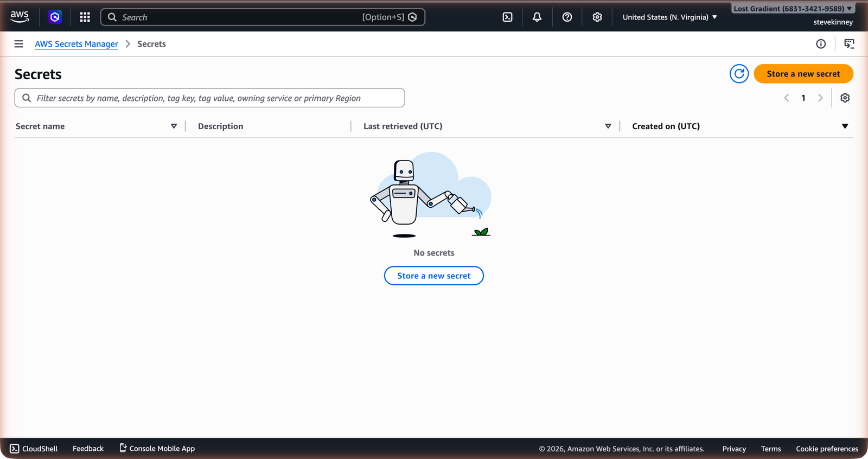
Task: Focus the top Search field
Action: [263, 17]
